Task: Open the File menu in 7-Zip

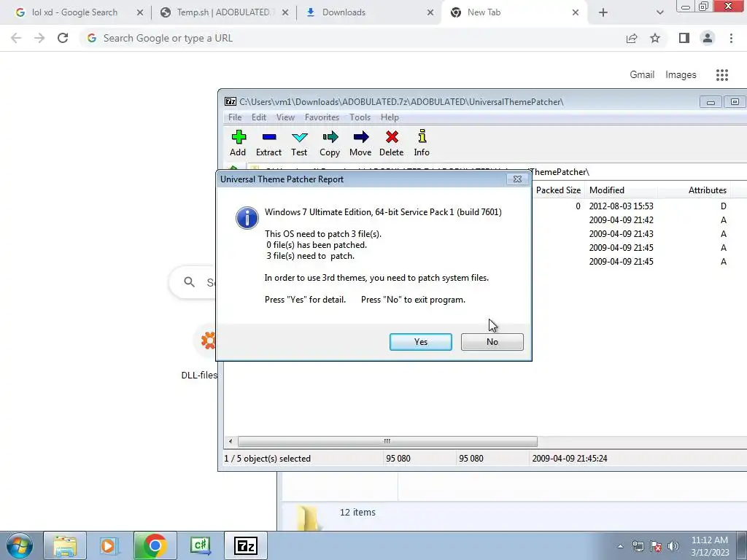Action: tap(235, 117)
